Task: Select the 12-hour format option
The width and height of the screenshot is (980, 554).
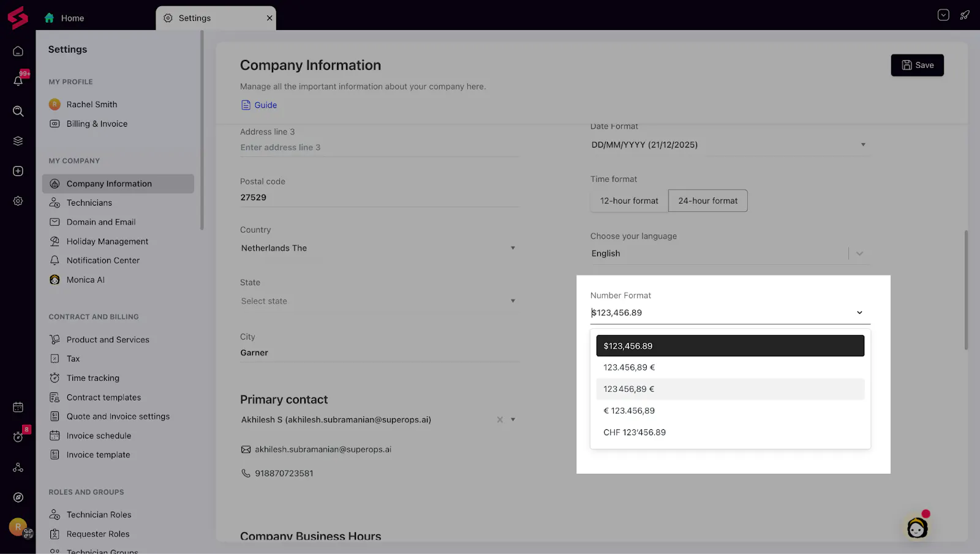Action: click(x=629, y=201)
